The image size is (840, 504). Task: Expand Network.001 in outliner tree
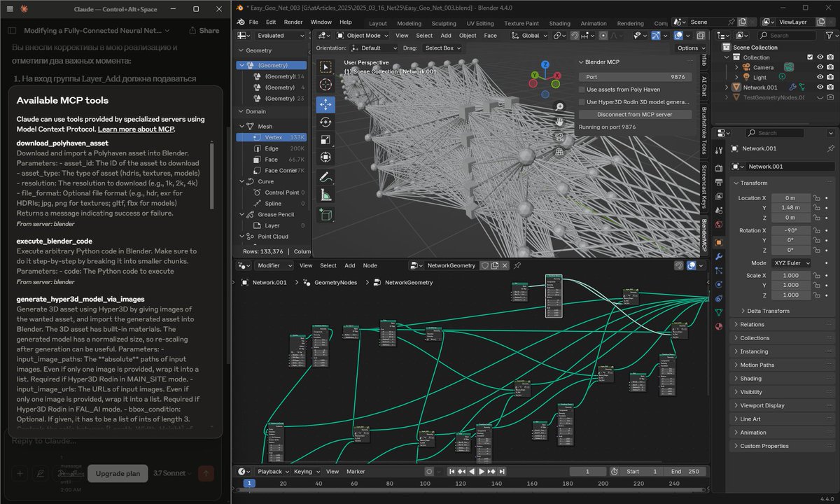(727, 87)
